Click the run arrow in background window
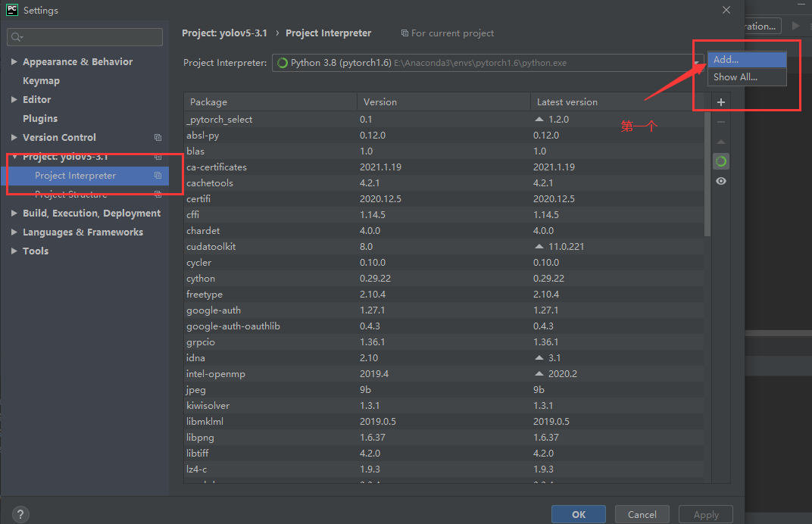The image size is (812, 524). point(796,26)
